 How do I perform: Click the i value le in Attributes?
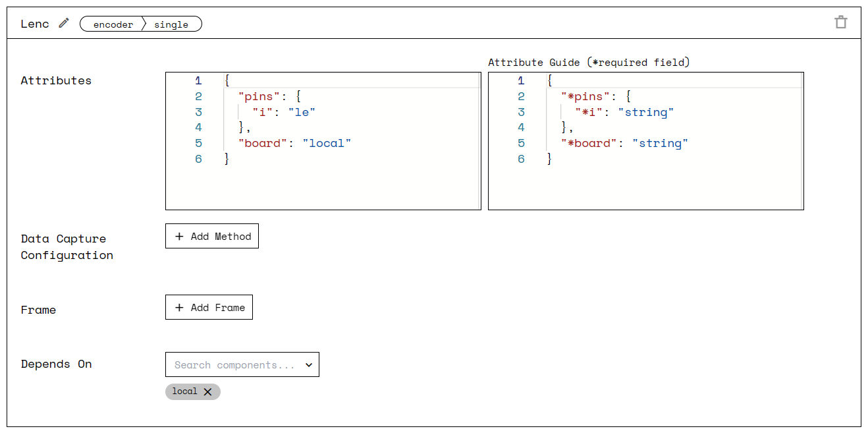pos(303,112)
